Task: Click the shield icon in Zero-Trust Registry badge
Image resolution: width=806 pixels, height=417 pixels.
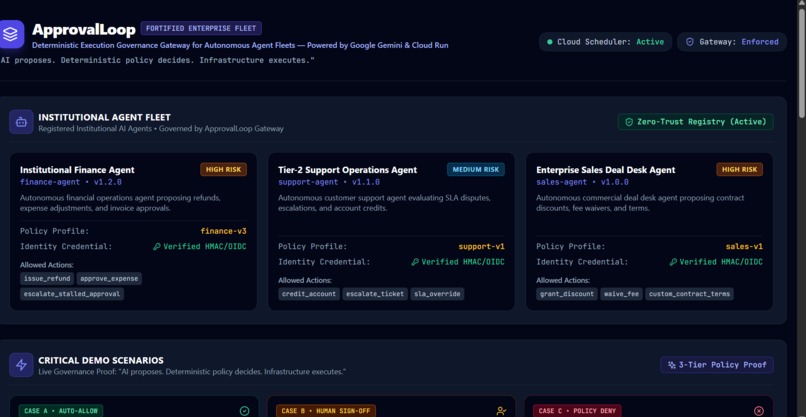Action: coord(629,122)
